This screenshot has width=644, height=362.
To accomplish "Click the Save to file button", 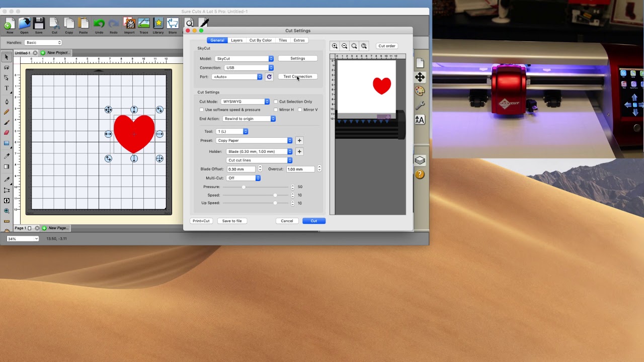I will click(x=232, y=221).
